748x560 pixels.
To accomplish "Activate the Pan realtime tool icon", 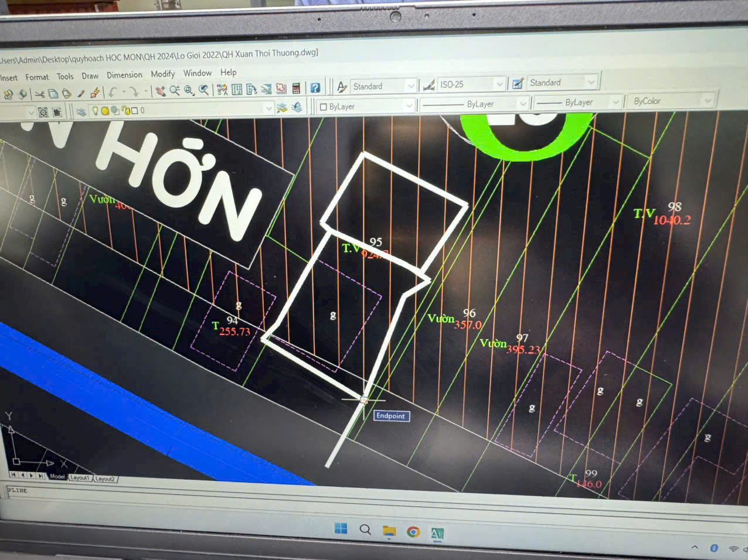I will point(159,91).
